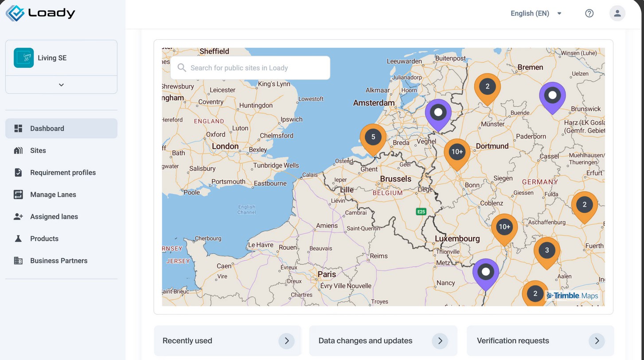Open the English (EN) language dropdown
Viewport: 644px width, 360px height.
tap(536, 13)
